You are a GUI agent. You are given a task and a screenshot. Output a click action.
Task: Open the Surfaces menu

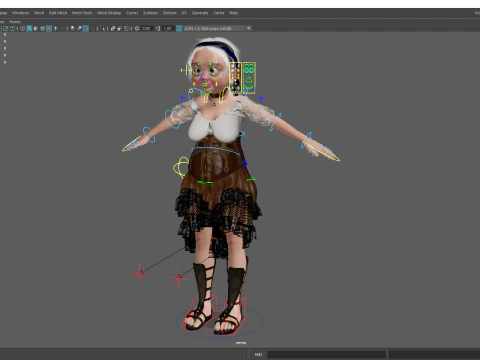point(150,13)
